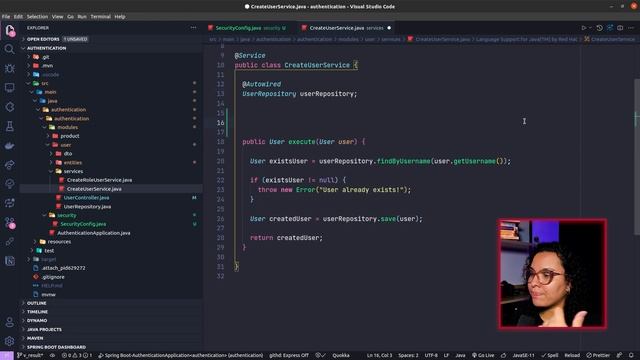Click Spaces: 2 indentation setting
The height and width of the screenshot is (360, 640).
[x=408, y=356]
